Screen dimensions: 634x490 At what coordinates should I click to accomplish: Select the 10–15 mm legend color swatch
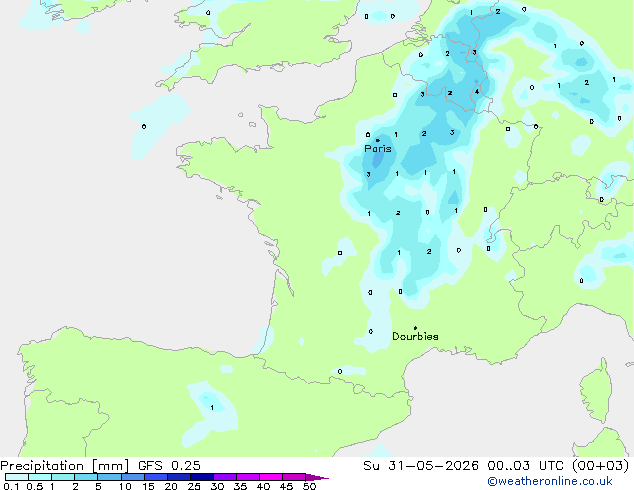tap(133, 477)
